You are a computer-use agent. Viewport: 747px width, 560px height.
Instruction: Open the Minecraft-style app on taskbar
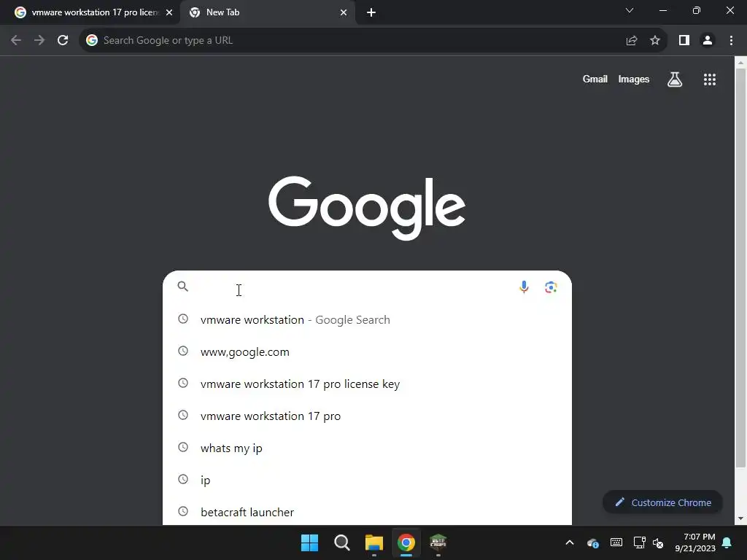pyautogui.click(x=438, y=542)
